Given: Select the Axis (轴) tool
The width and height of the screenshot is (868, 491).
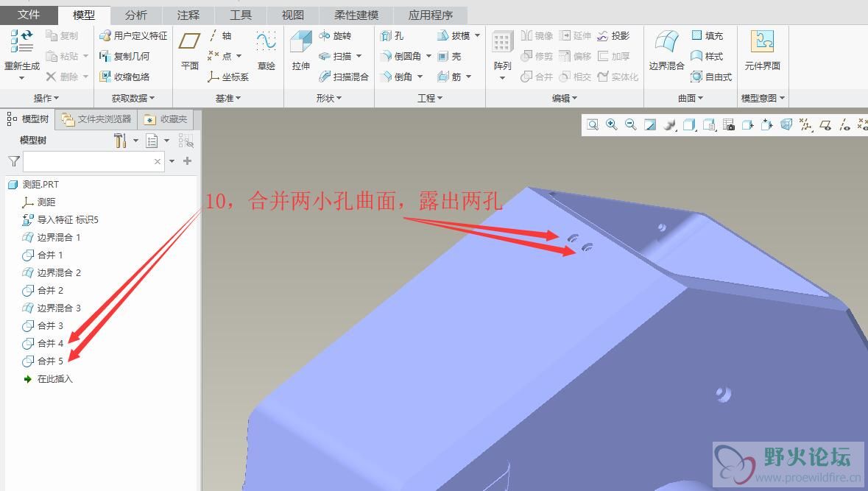Looking at the screenshot, I should 220,36.
